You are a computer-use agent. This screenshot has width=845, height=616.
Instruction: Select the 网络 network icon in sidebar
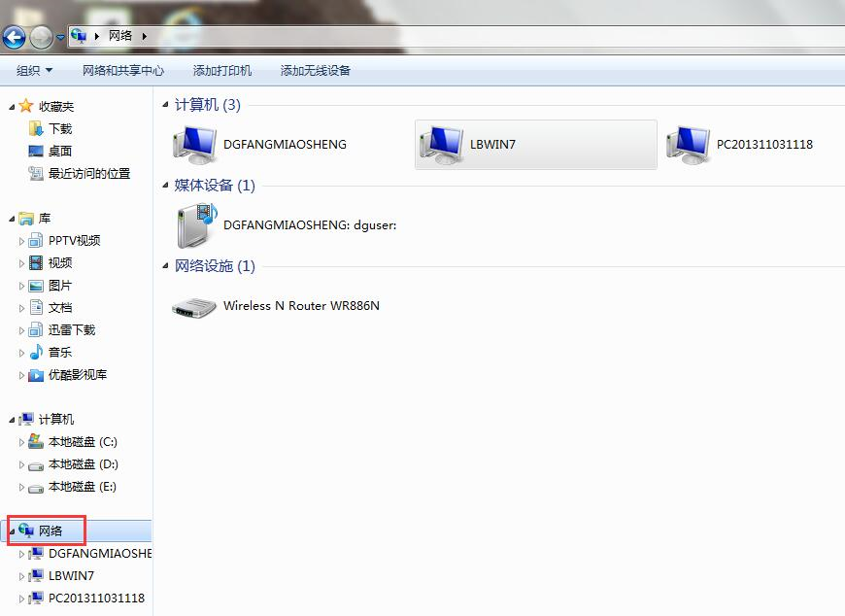(26, 530)
